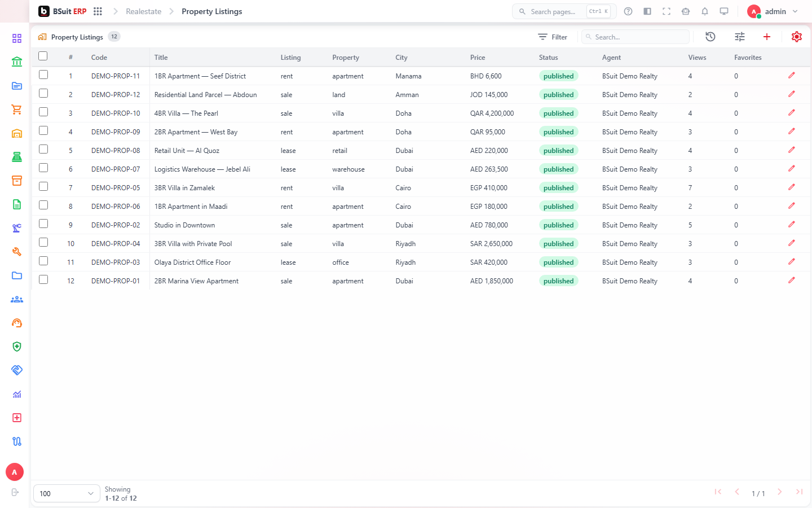Sort by Code column header

[x=99, y=58]
